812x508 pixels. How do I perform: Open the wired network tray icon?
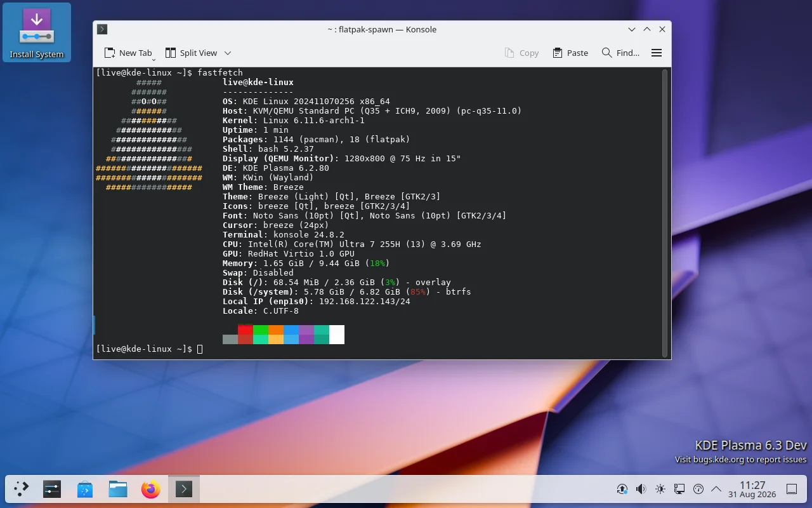[x=679, y=489]
